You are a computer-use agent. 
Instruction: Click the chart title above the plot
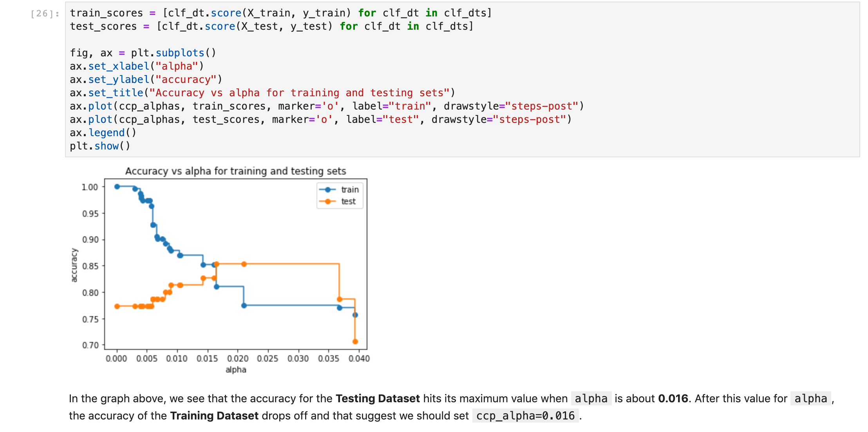click(235, 171)
